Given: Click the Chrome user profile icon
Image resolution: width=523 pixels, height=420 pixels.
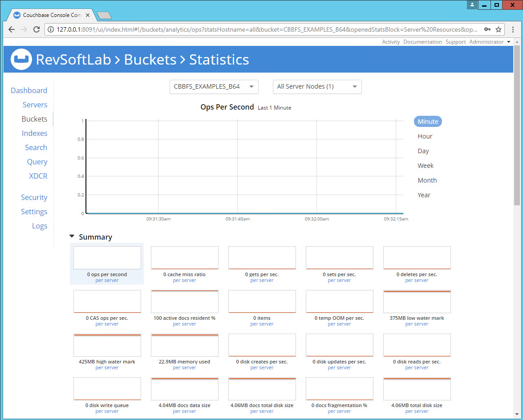Looking at the screenshot, I should (x=472, y=4).
